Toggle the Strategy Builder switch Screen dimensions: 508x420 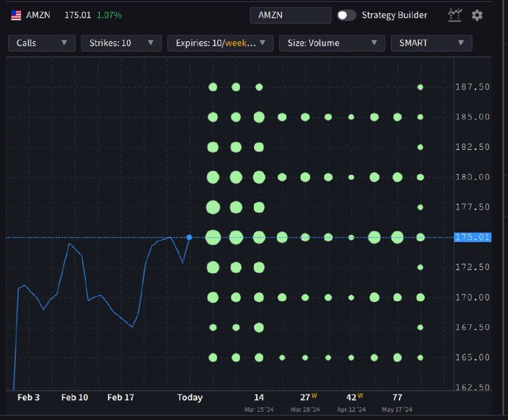(346, 15)
